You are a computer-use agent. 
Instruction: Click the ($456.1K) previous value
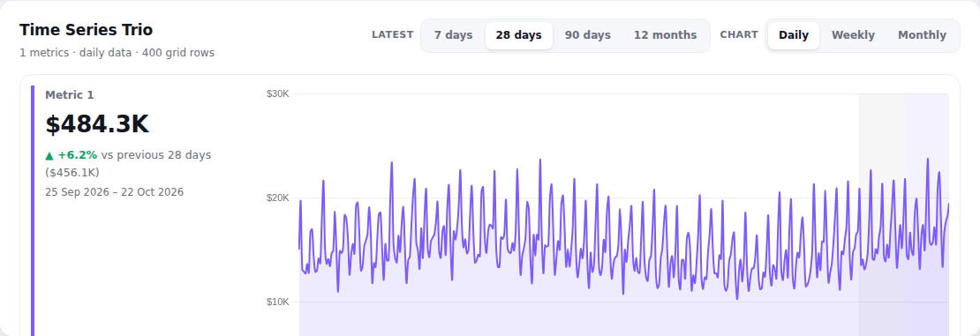[x=72, y=172]
